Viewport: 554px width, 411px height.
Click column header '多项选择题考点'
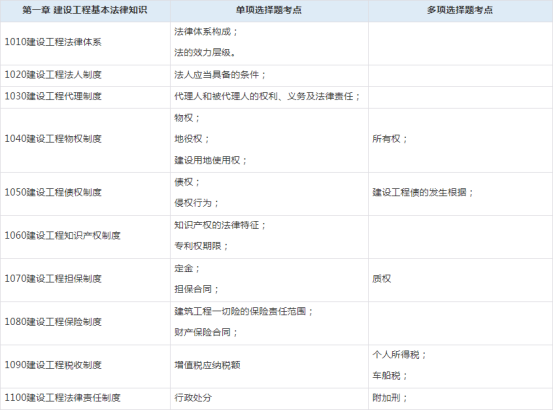click(460, 10)
